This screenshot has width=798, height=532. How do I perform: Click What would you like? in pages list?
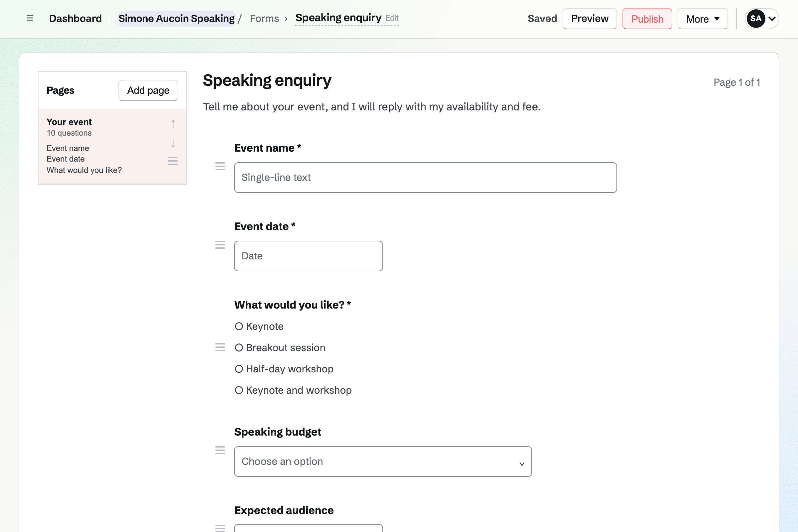pos(84,170)
